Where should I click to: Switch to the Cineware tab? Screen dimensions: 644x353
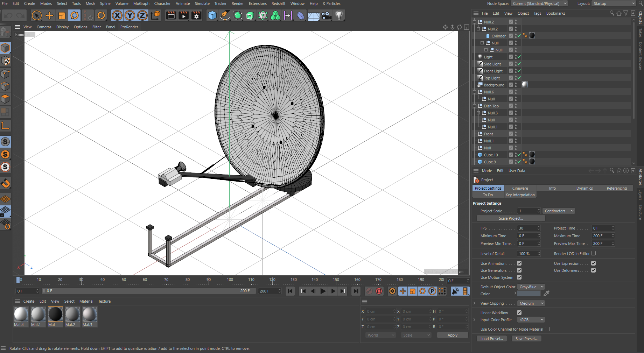click(520, 188)
